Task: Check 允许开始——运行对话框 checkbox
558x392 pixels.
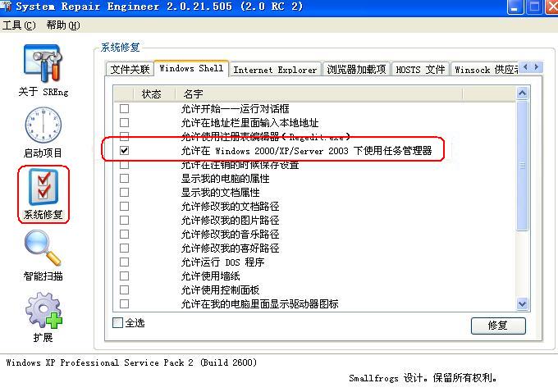Action: click(124, 108)
